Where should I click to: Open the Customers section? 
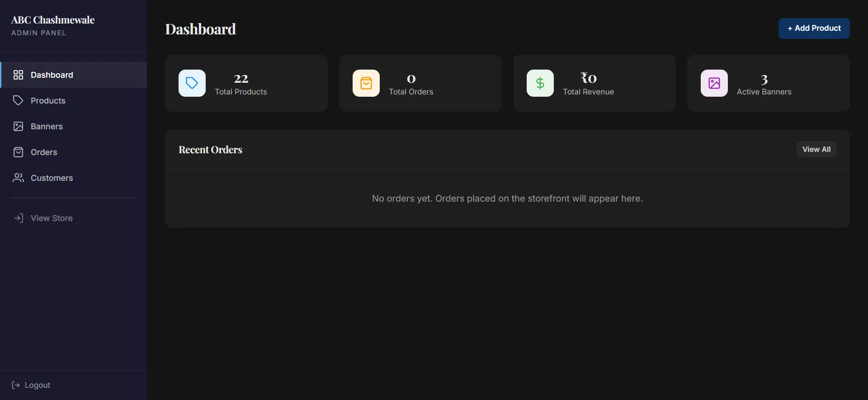click(x=73, y=178)
